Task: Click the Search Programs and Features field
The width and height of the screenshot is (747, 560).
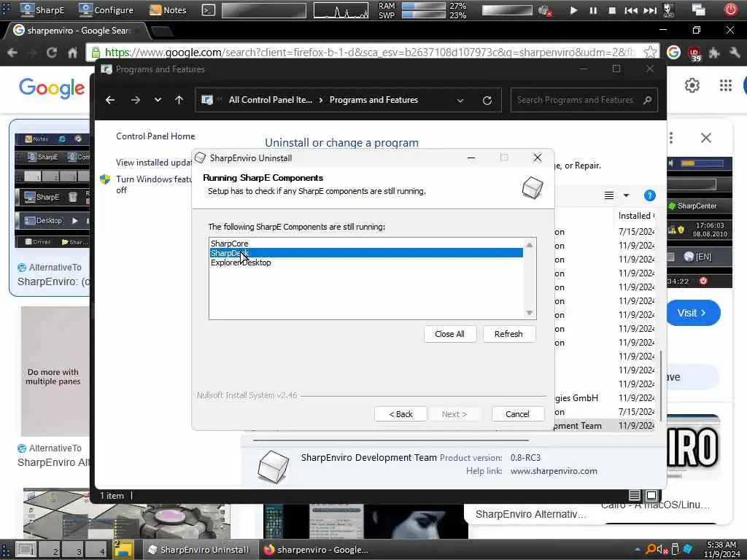Action: [584, 100]
